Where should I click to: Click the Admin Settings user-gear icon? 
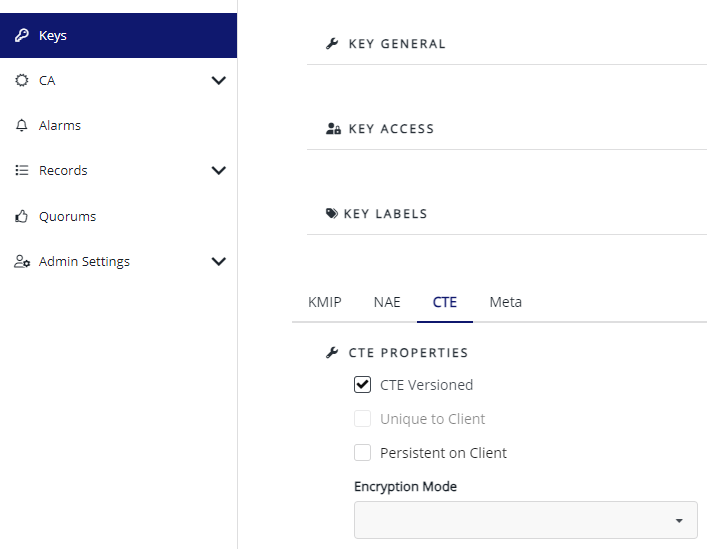(x=22, y=262)
